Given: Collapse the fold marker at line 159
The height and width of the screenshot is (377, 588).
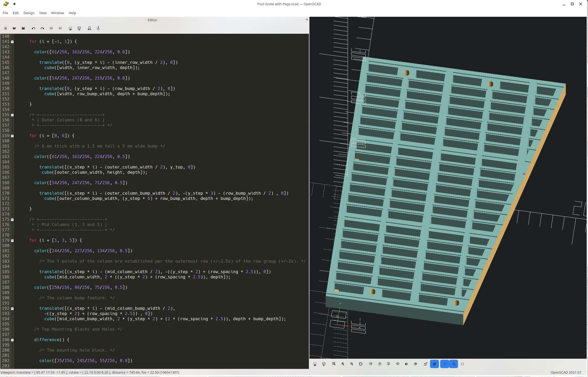Looking at the screenshot, I should (12, 136).
